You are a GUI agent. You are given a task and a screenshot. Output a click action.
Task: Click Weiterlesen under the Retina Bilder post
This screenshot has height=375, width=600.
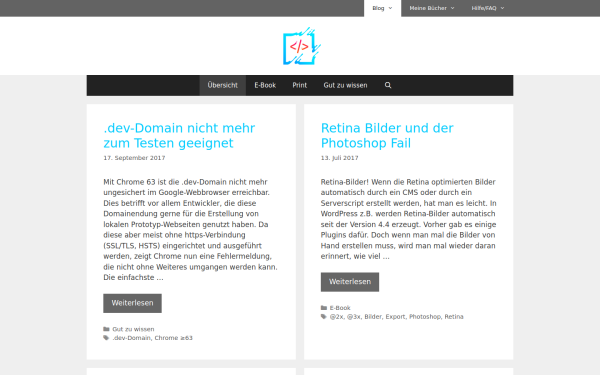(x=350, y=282)
